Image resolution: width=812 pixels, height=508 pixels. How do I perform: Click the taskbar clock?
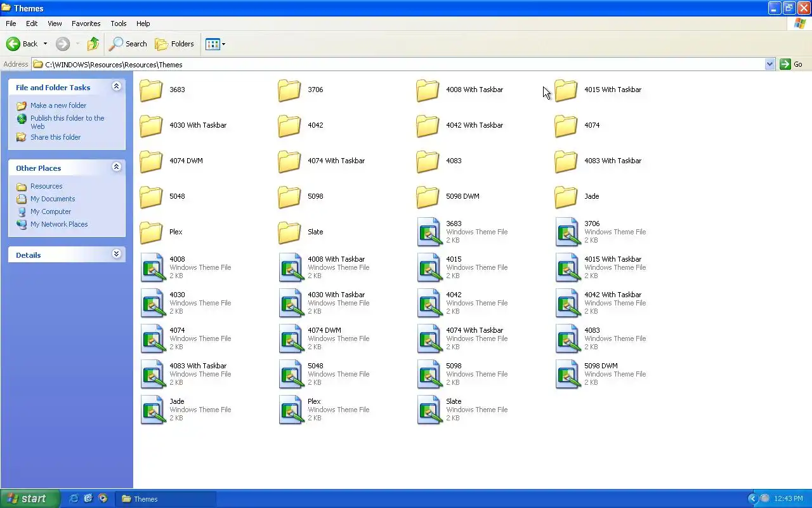789,498
